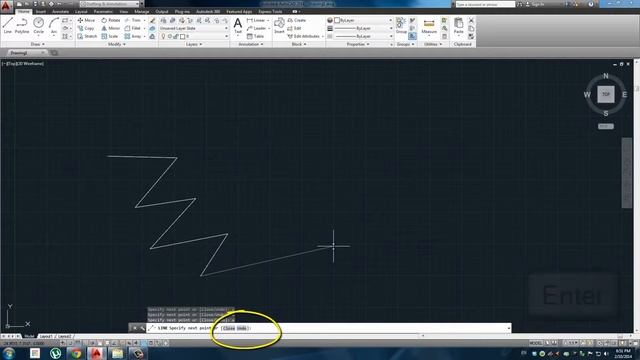Expand the Draw panel
This screenshot has height=360, width=640.
(38, 44)
